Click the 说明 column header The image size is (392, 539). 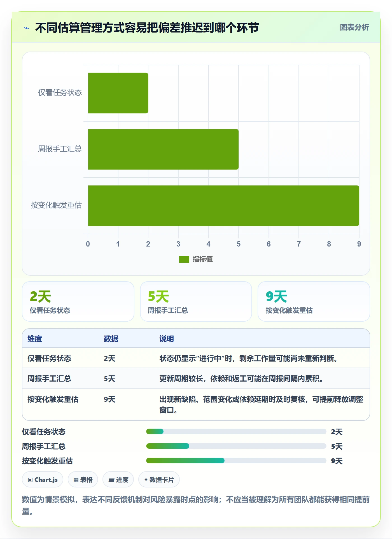click(167, 339)
